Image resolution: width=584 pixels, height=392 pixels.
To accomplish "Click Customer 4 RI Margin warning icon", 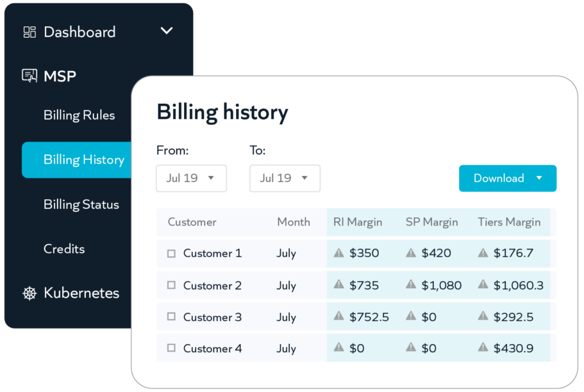I will click(338, 348).
